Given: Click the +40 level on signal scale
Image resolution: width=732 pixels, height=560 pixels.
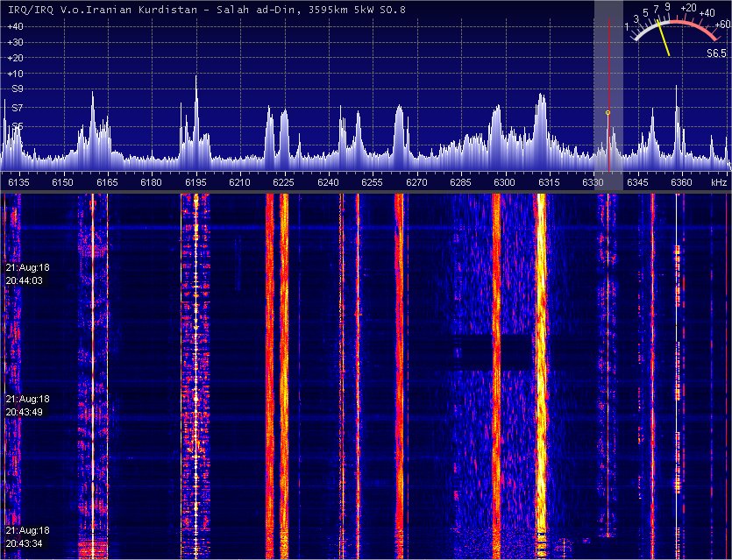Looking at the screenshot, I should (14, 26).
